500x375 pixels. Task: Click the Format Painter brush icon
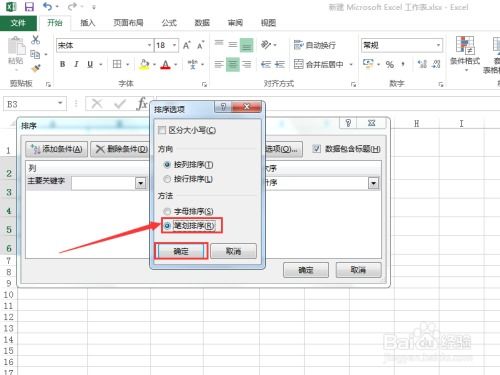point(36,68)
